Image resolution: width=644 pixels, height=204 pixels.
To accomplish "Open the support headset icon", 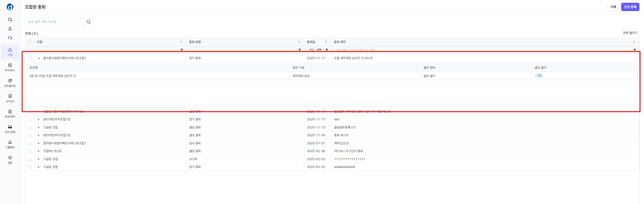I will click(x=10, y=38).
